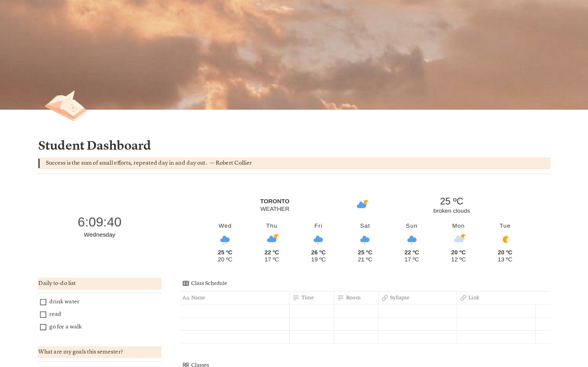Viewport: 588px width, 367px height.
Task: Click the 6:09:40 clock widget
Action: (99, 222)
